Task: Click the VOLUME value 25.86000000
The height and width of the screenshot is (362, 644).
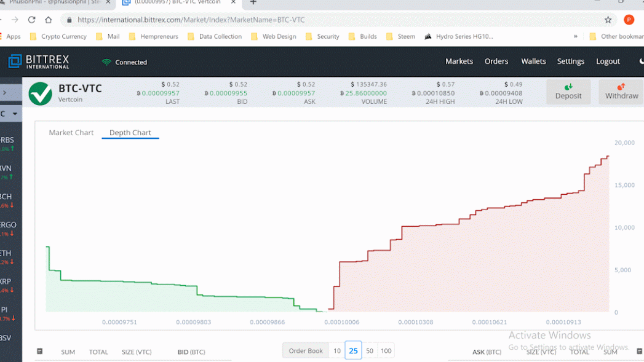Action: click(x=364, y=93)
